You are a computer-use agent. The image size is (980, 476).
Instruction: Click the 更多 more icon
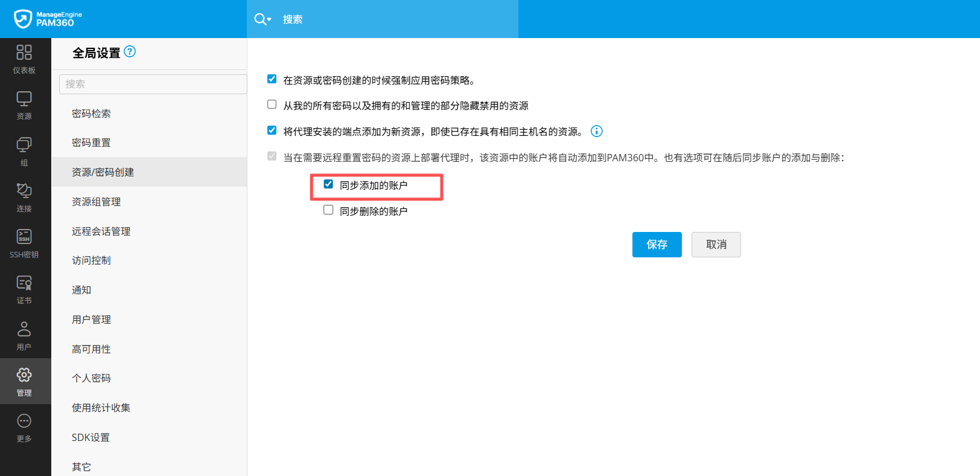(24, 428)
